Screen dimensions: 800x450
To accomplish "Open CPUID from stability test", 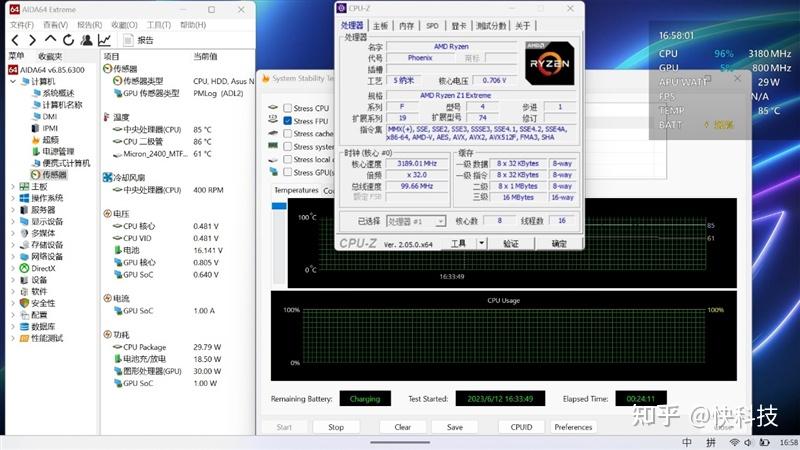I will 521,427.
